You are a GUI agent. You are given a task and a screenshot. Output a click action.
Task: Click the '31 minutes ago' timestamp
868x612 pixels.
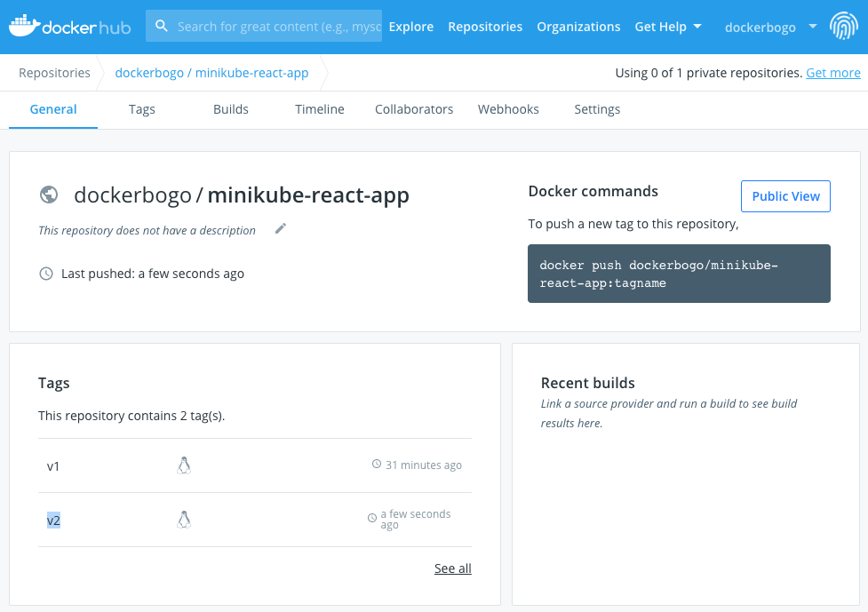[424, 465]
